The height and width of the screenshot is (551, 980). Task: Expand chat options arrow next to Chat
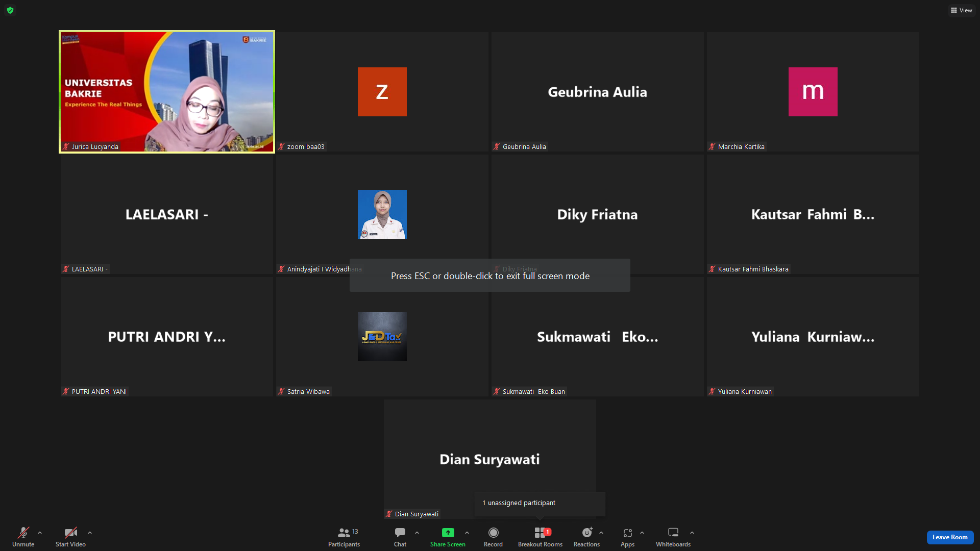point(417,533)
